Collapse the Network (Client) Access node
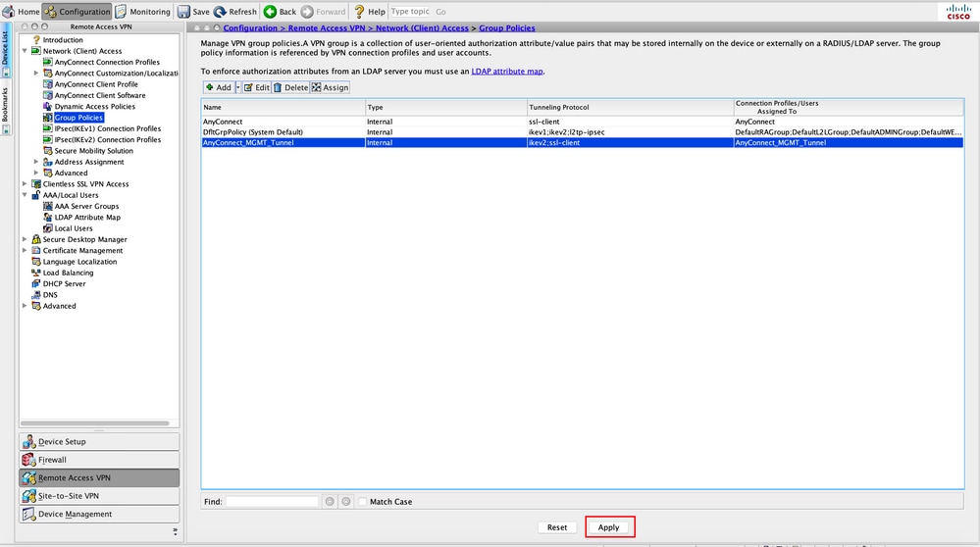Screen dimensions: 980x547 click(x=25, y=51)
